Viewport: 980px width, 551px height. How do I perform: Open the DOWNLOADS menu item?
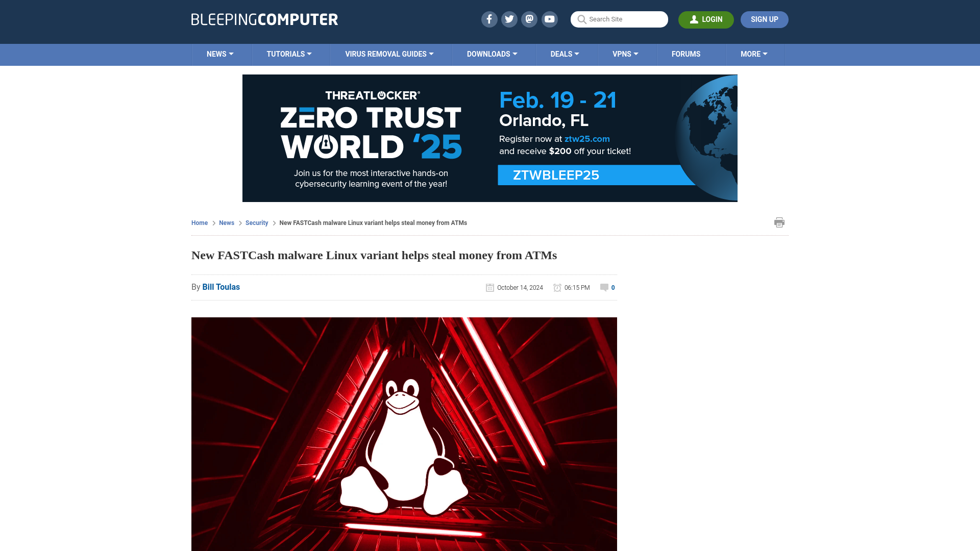pos(492,54)
